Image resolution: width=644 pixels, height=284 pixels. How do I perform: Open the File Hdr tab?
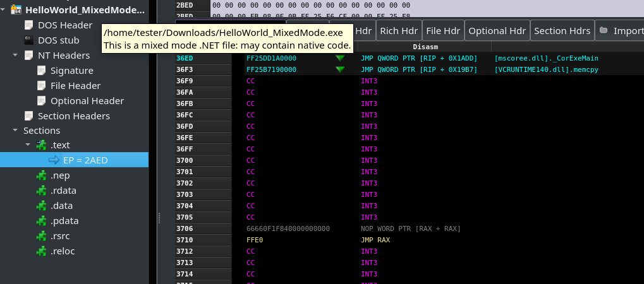point(443,31)
